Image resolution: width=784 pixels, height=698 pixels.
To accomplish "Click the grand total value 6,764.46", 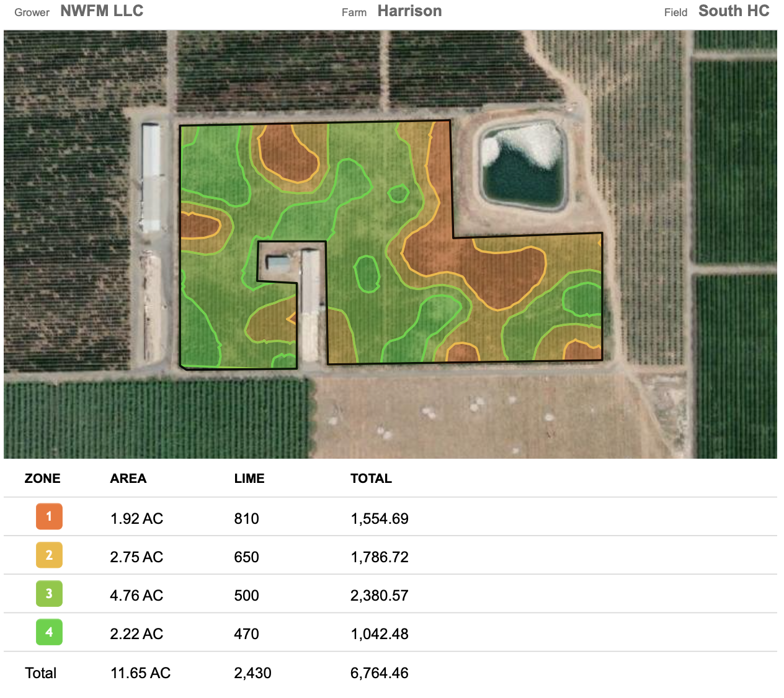I will coord(379,673).
